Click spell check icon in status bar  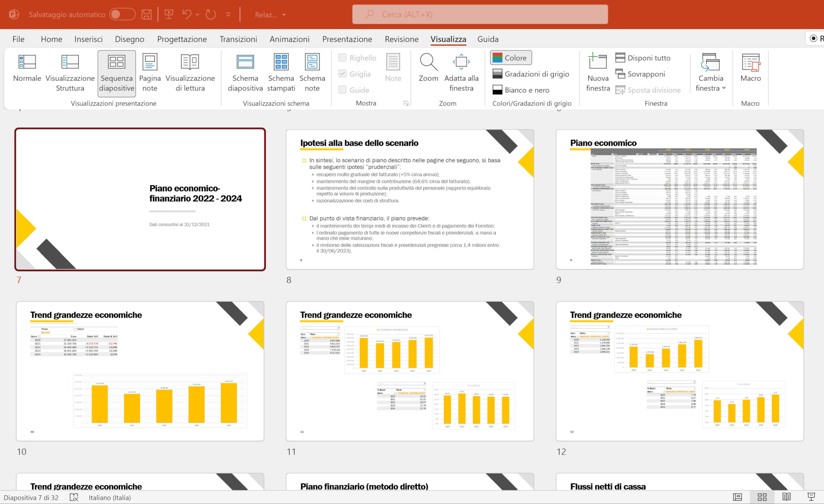coord(74,497)
